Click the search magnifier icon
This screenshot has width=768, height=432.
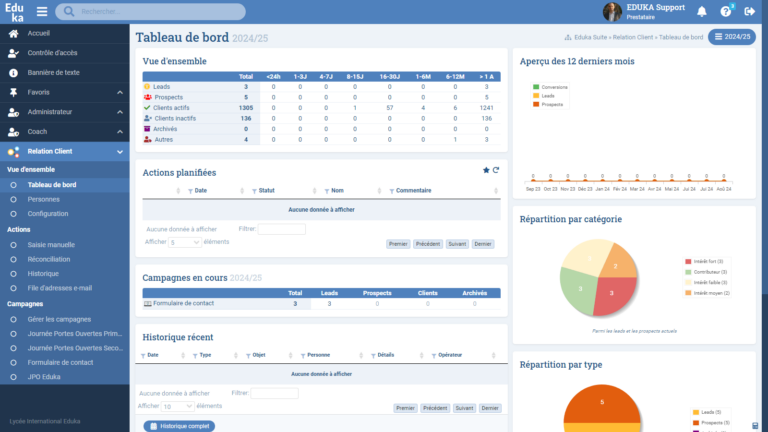pyautogui.click(x=69, y=11)
